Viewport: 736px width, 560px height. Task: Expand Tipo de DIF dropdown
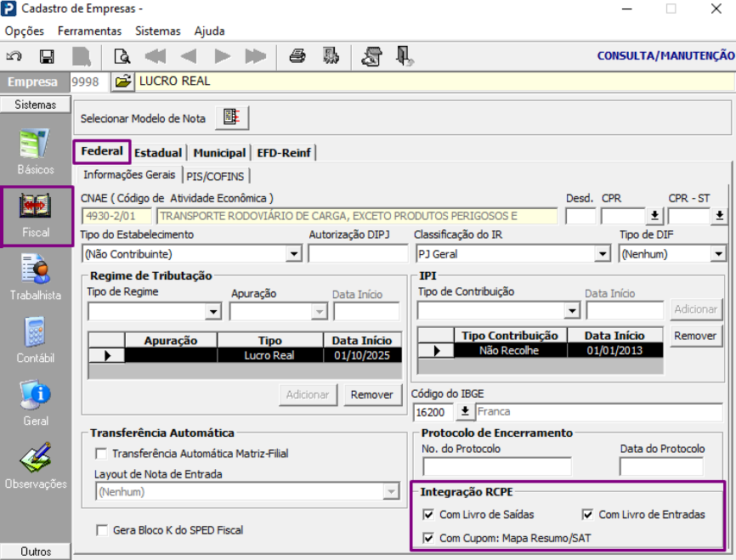718,254
